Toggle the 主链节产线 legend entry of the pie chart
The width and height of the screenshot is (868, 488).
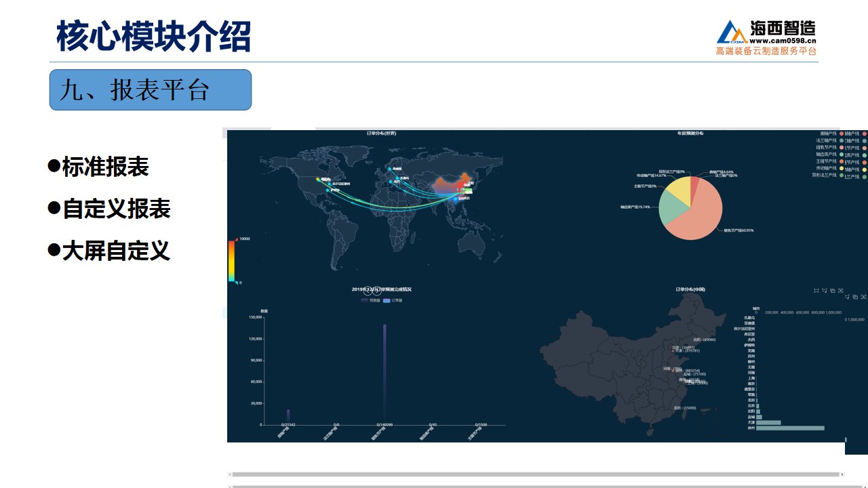coord(831,161)
